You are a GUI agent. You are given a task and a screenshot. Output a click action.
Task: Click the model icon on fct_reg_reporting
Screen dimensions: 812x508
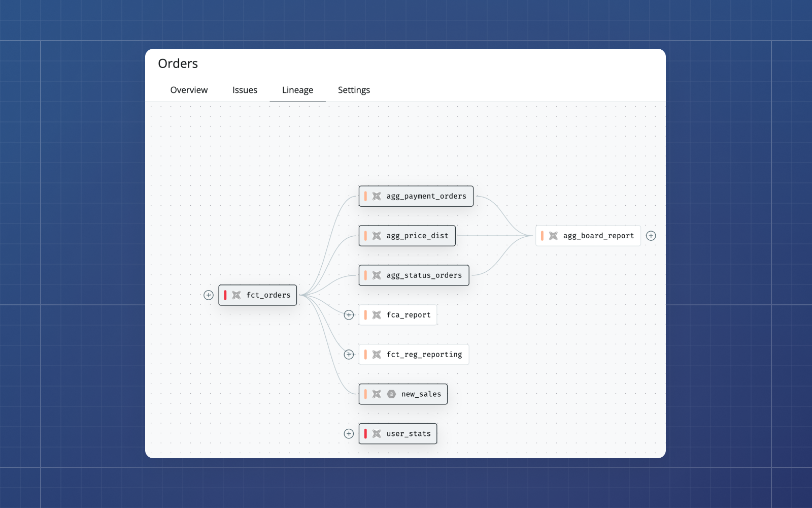pos(376,354)
